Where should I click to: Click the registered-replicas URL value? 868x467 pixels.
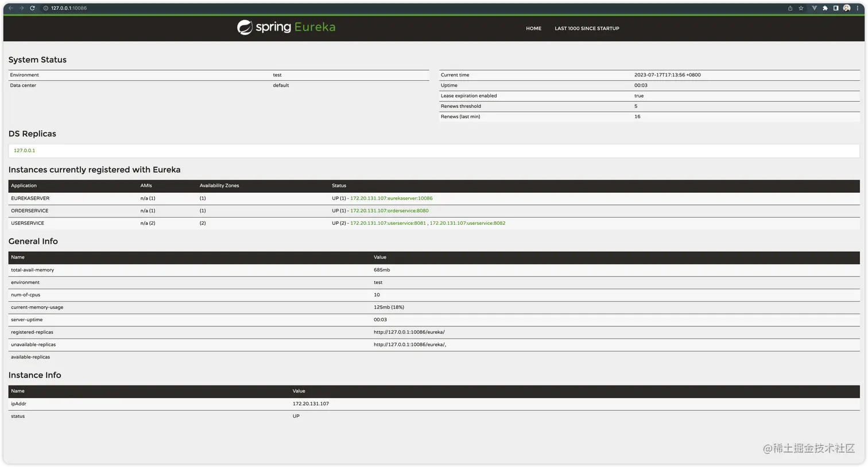tap(409, 332)
